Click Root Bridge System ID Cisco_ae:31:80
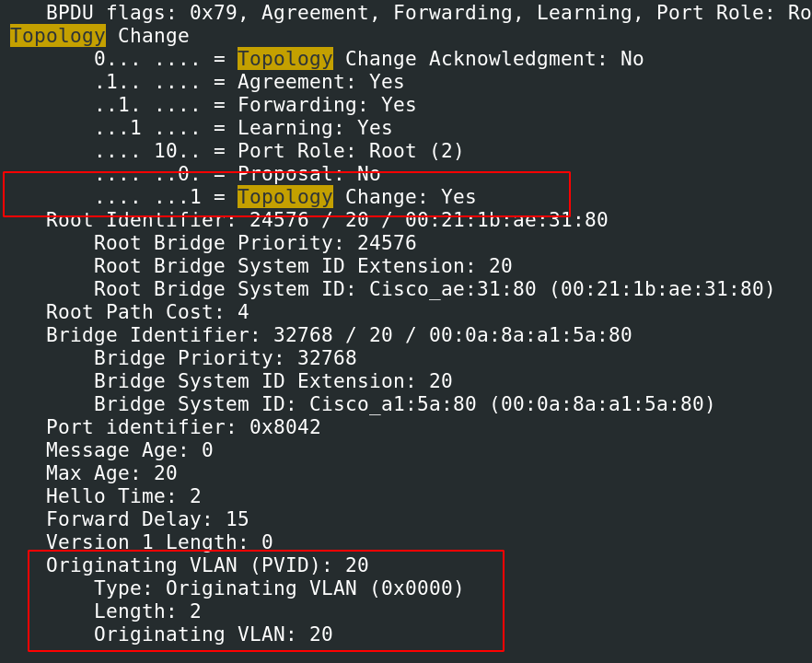 tap(435, 289)
